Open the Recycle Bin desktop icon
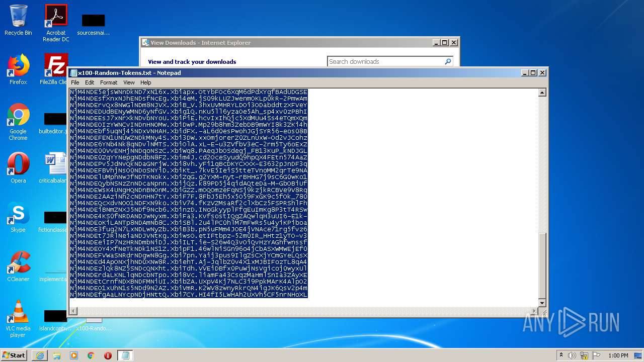Screen dimensions: 644x362 pos(18,20)
